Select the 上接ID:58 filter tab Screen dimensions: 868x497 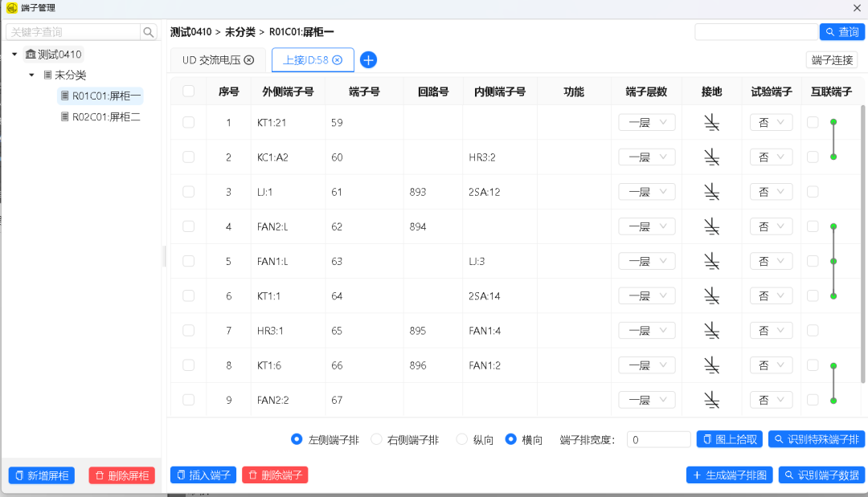pos(306,59)
